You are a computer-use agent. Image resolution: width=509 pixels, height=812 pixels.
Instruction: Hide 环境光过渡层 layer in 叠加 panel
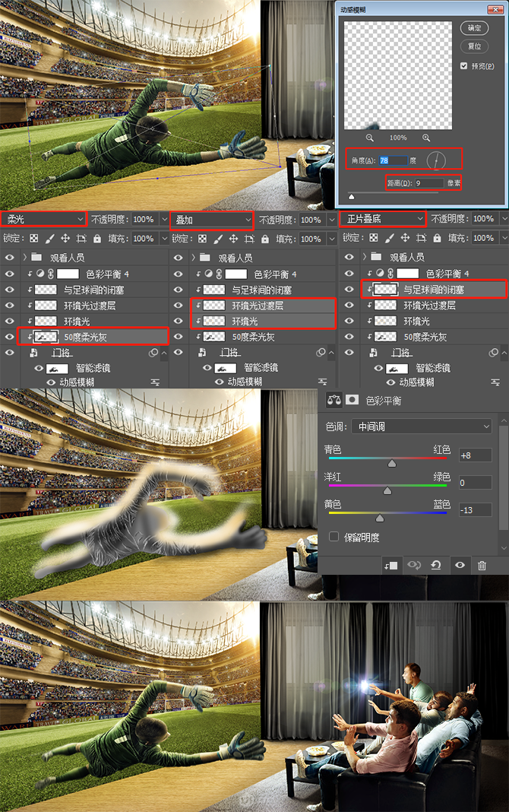click(x=179, y=306)
